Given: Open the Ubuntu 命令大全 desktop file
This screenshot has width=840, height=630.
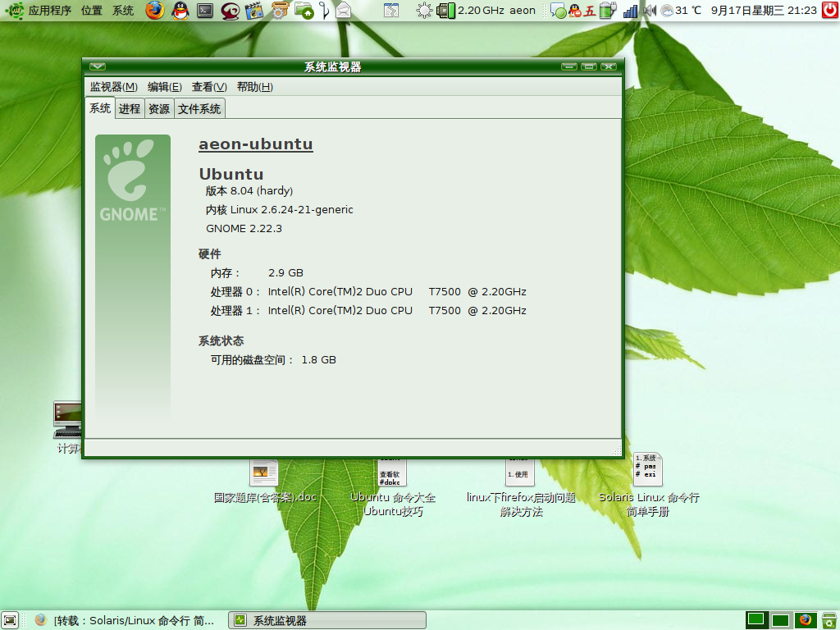Looking at the screenshot, I should point(393,489).
